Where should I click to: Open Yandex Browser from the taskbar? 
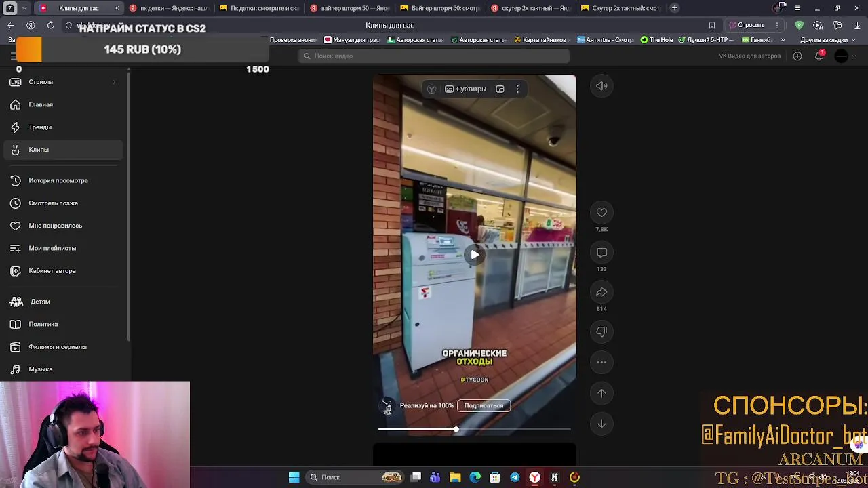tap(534, 477)
